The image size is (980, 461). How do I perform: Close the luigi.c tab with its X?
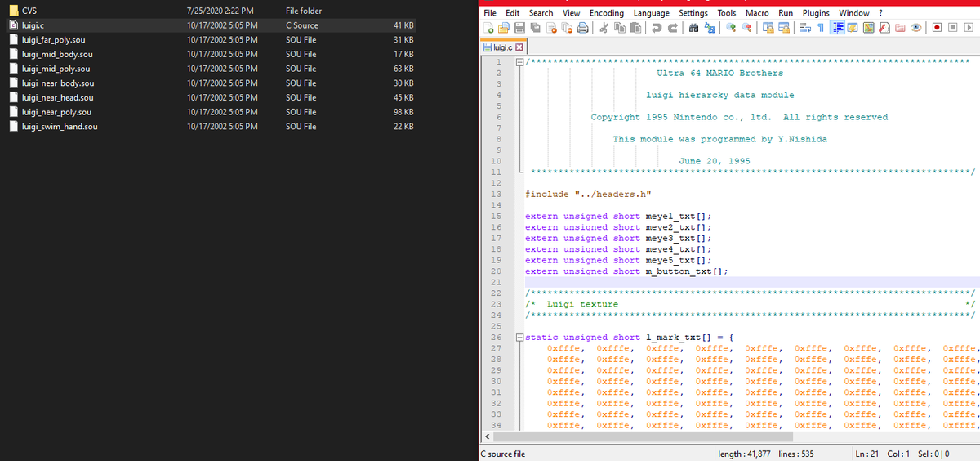tap(519, 48)
